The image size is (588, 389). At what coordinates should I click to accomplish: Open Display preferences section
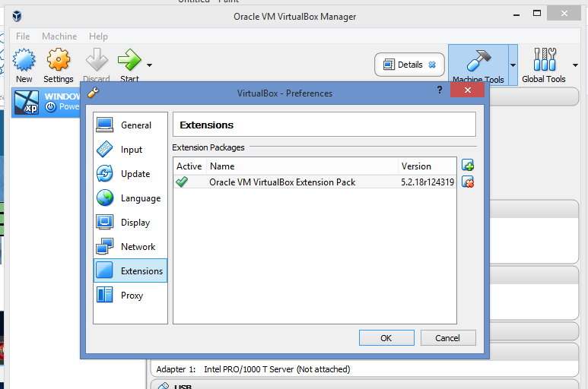point(130,223)
